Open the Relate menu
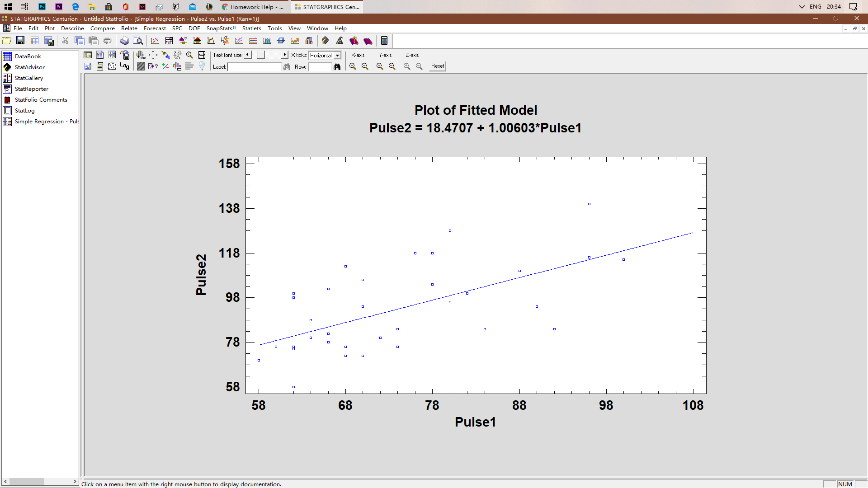Image resolution: width=868 pixels, height=488 pixels. click(x=129, y=28)
